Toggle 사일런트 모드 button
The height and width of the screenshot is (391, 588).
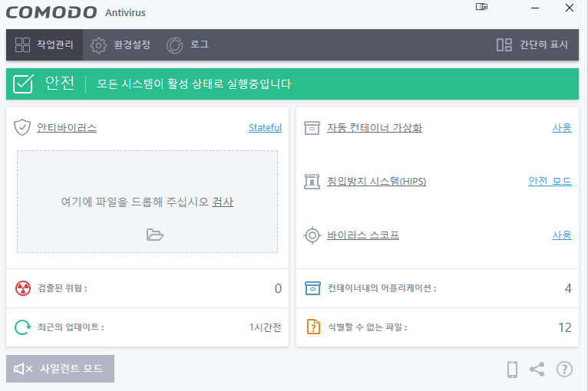pyautogui.click(x=60, y=369)
